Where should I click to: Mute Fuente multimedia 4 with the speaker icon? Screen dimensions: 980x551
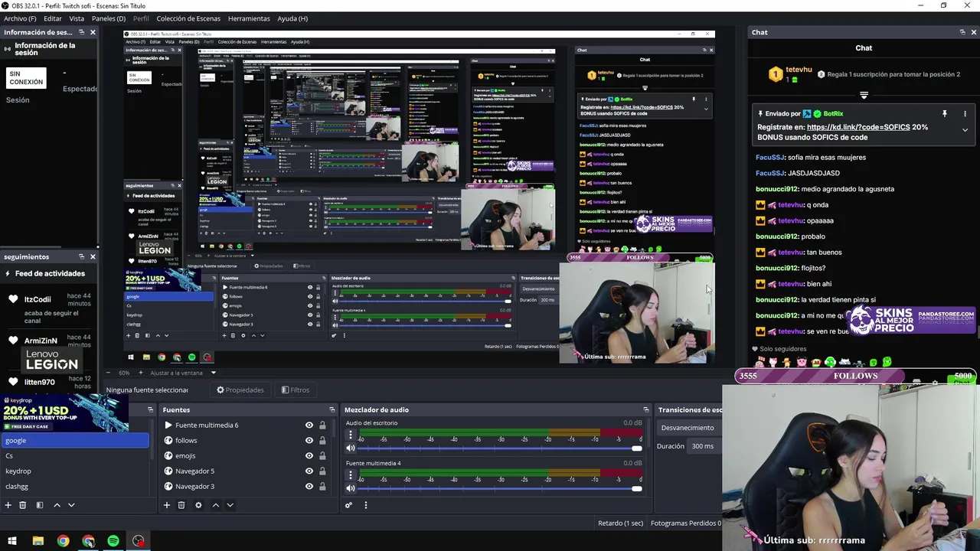pos(351,488)
